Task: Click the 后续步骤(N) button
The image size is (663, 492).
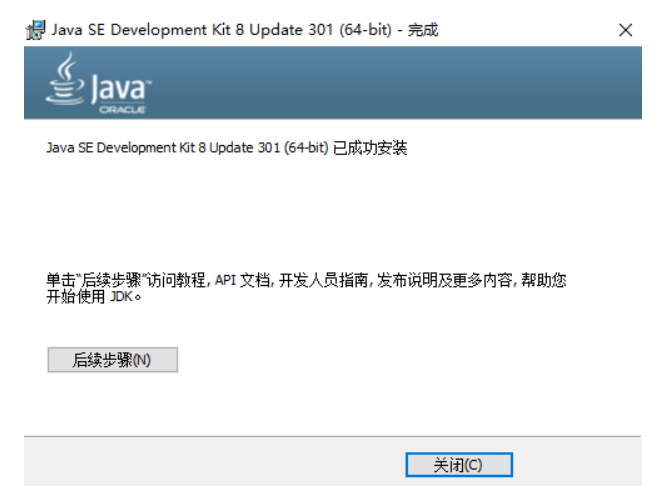Action: [112, 360]
